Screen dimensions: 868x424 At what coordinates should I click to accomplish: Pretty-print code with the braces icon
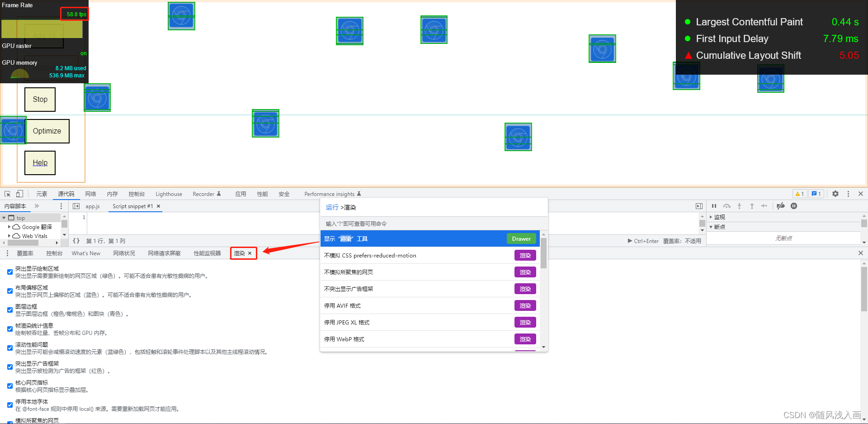tap(76, 241)
